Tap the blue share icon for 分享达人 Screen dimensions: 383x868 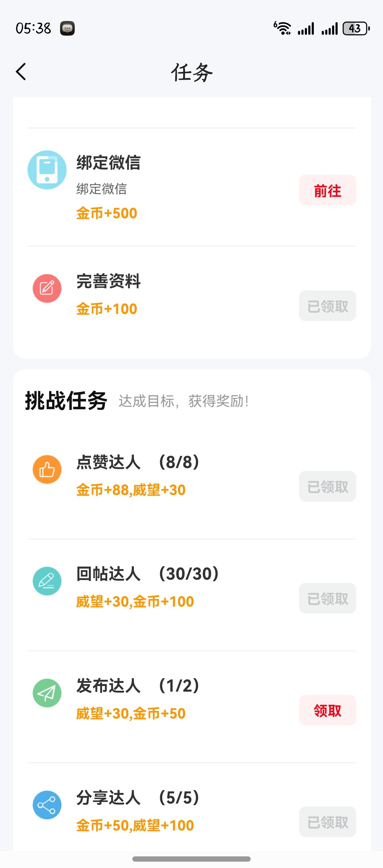(47, 805)
